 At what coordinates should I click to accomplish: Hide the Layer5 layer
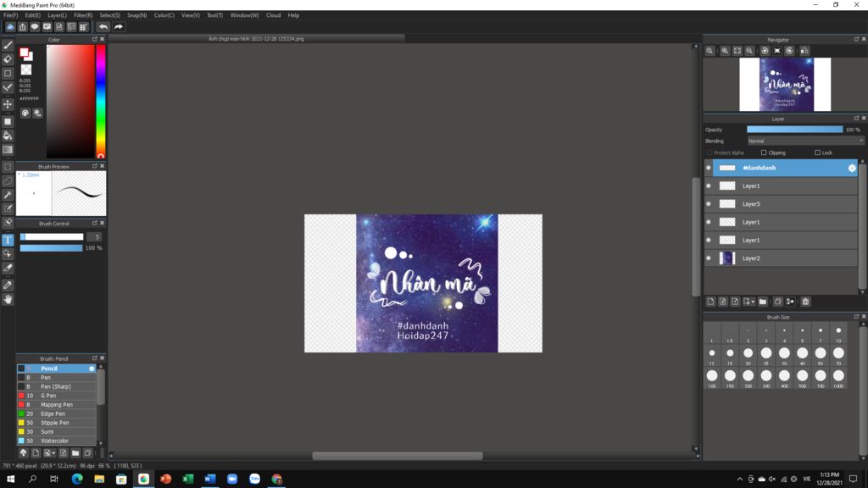709,203
